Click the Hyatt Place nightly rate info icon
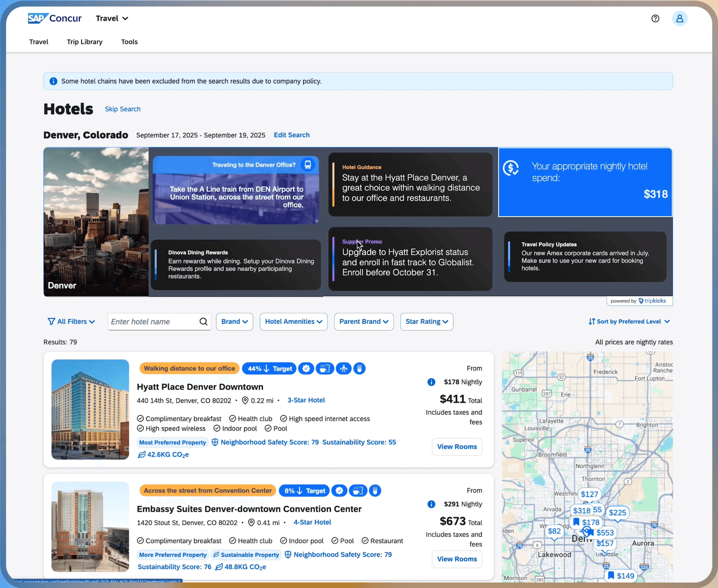 pos(431,382)
